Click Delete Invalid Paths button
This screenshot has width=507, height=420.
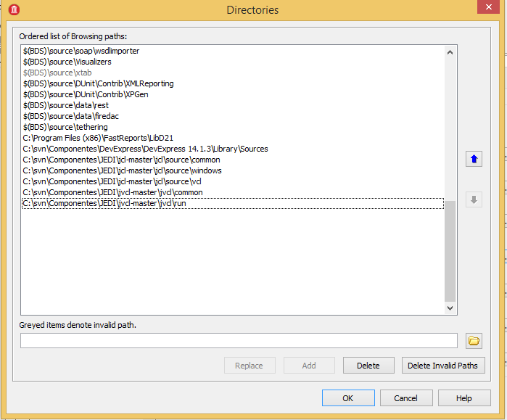coord(443,366)
